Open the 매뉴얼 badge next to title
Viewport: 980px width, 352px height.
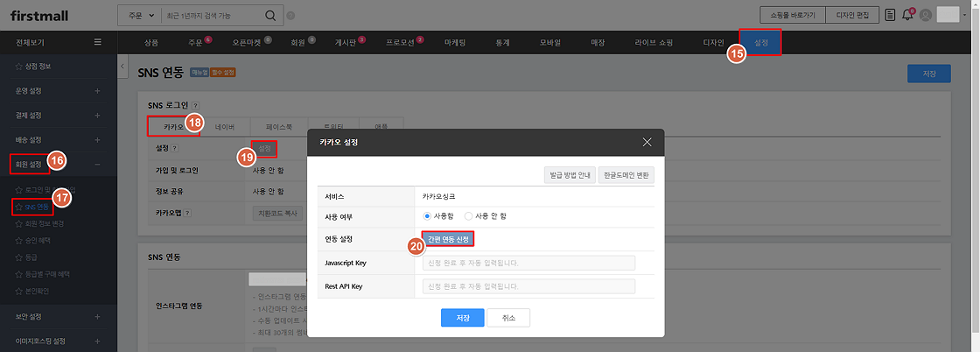pyautogui.click(x=199, y=73)
